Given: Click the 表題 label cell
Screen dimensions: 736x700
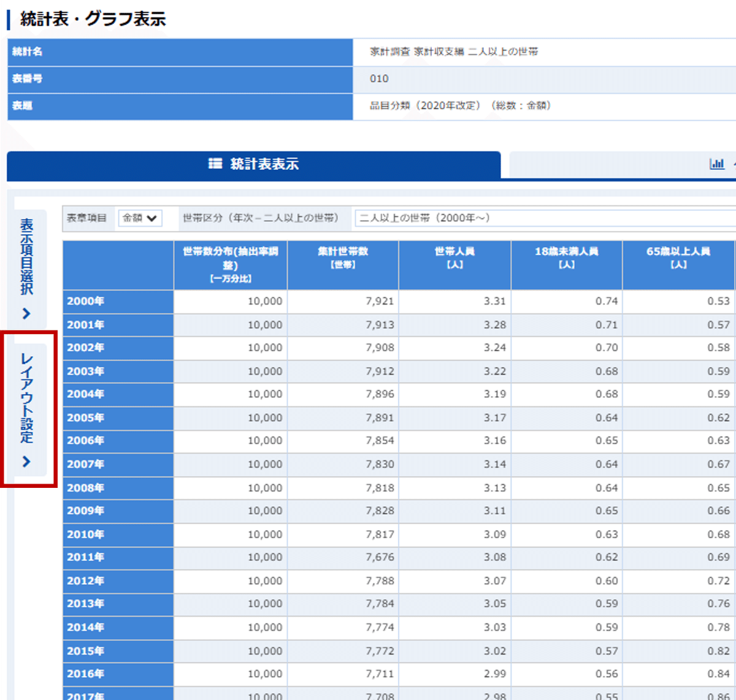Looking at the screenshot, I should click(x=180, y=106).
